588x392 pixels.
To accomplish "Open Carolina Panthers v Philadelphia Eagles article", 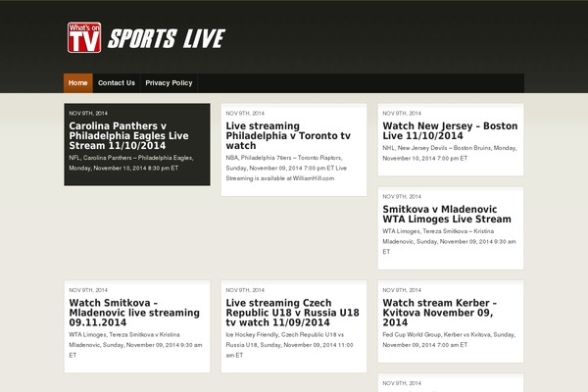I will click(128, 136).
